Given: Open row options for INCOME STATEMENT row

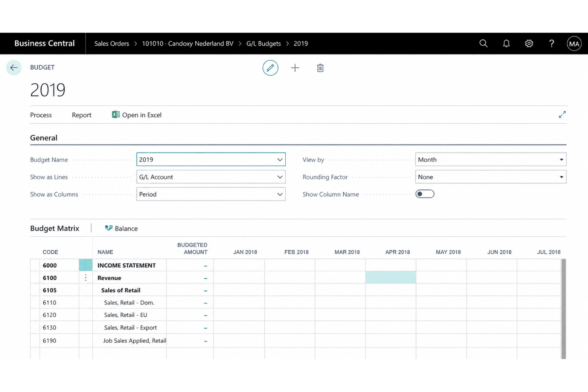Looking at the screenshot, I should [85, 265].
